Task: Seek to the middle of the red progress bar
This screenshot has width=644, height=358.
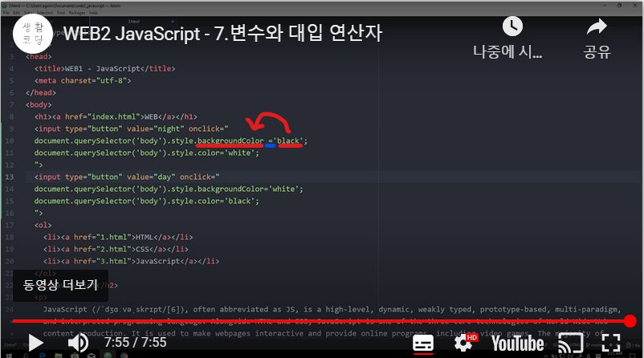Action: click(321, 321)
